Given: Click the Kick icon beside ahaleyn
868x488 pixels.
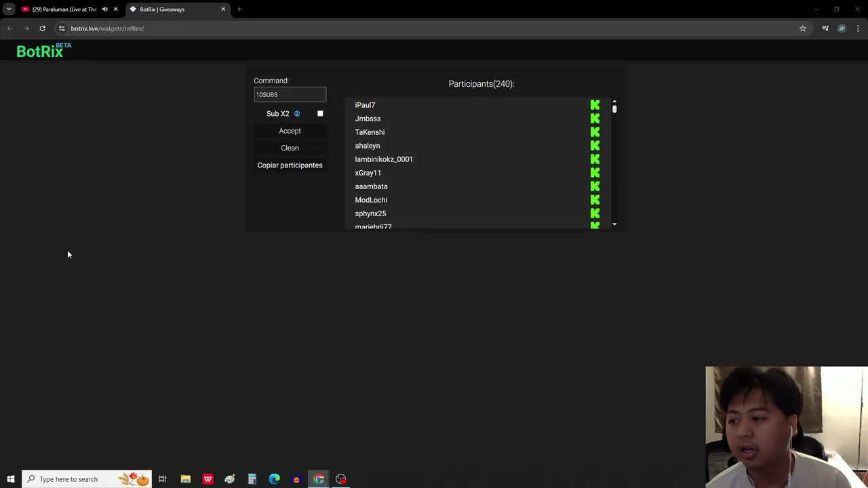Looking at the screenshot, I should click(x=595, y=146).
